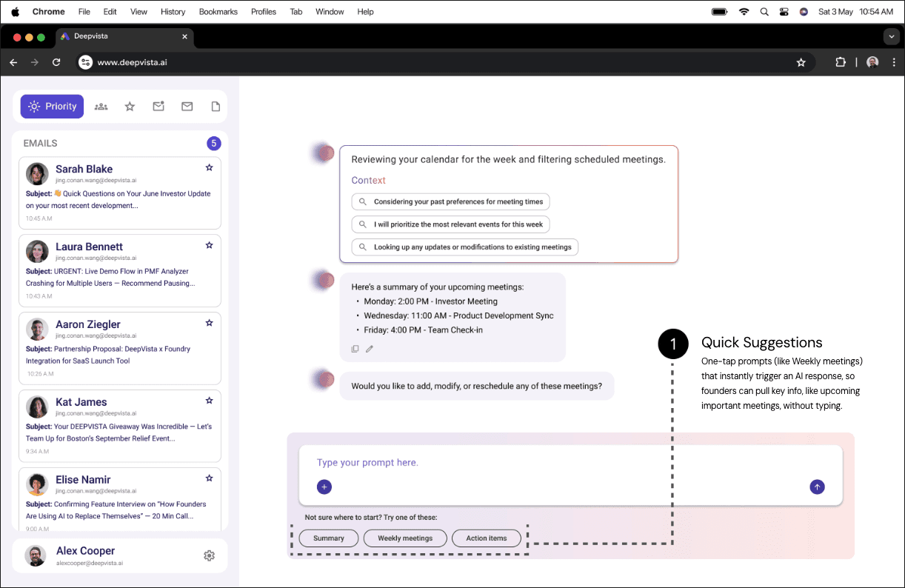Copy the meeting summary response
The image size is (905, 588).
point(355,349)
